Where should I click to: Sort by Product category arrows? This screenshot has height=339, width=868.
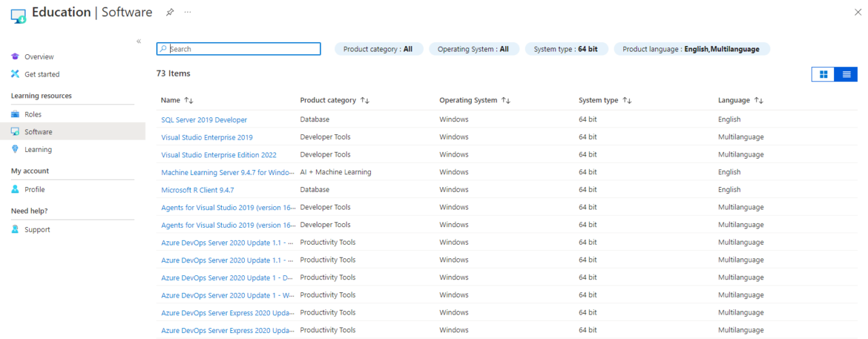coord(364,100)
